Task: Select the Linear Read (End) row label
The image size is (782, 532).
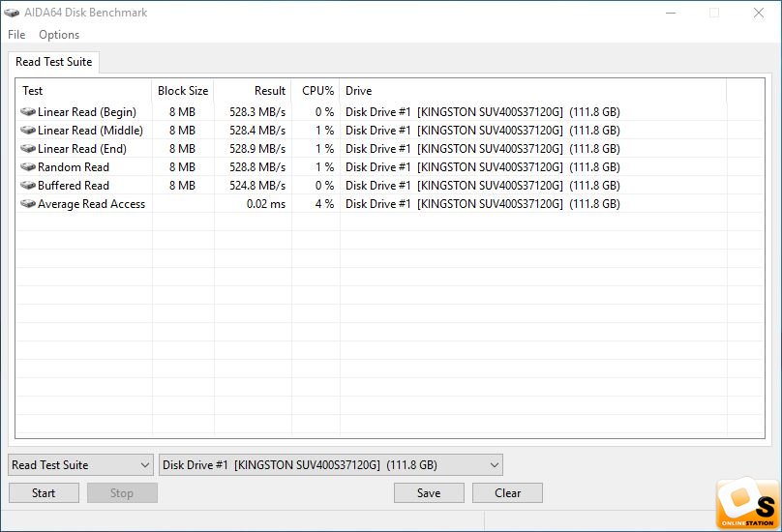Action: tap(82, 149)
